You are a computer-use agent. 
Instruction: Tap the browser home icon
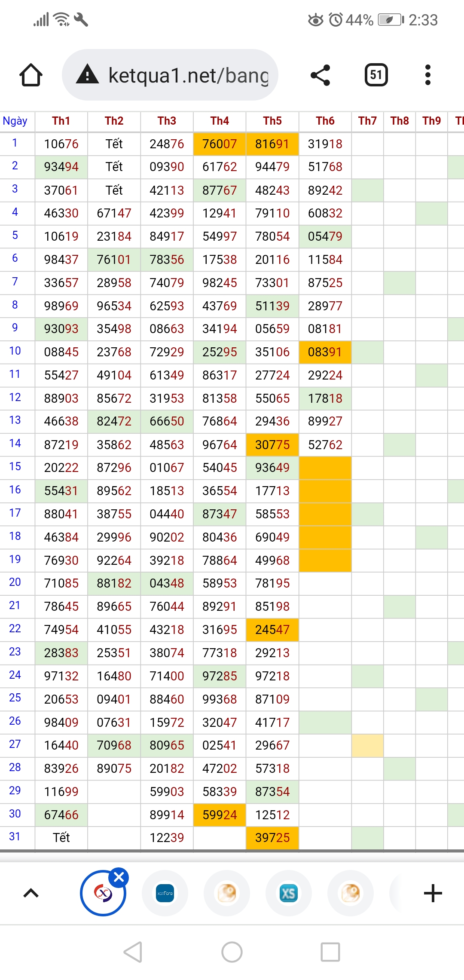click(31, 75)
